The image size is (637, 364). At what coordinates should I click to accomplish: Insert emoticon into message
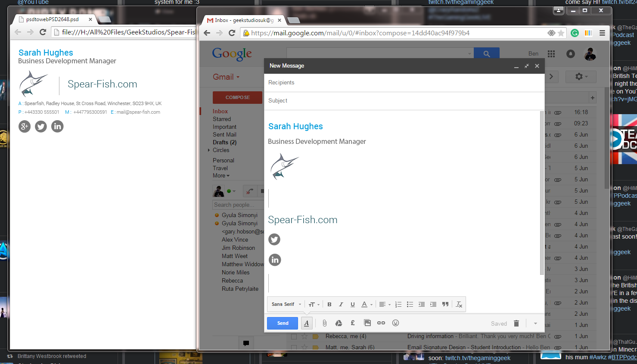tap(396, 323)
